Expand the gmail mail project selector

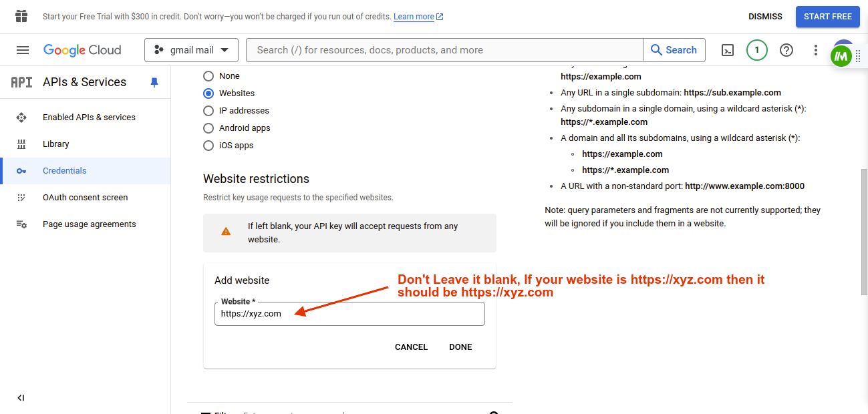(191, 50)
